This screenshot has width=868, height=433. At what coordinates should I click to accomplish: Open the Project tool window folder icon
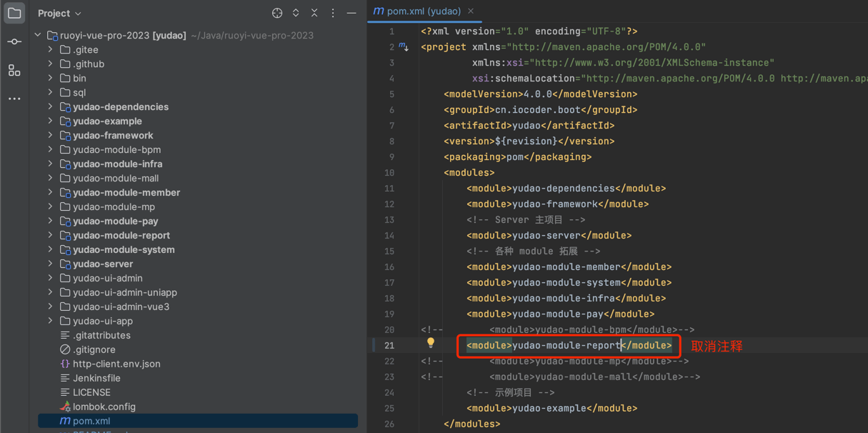click(14, 14)
